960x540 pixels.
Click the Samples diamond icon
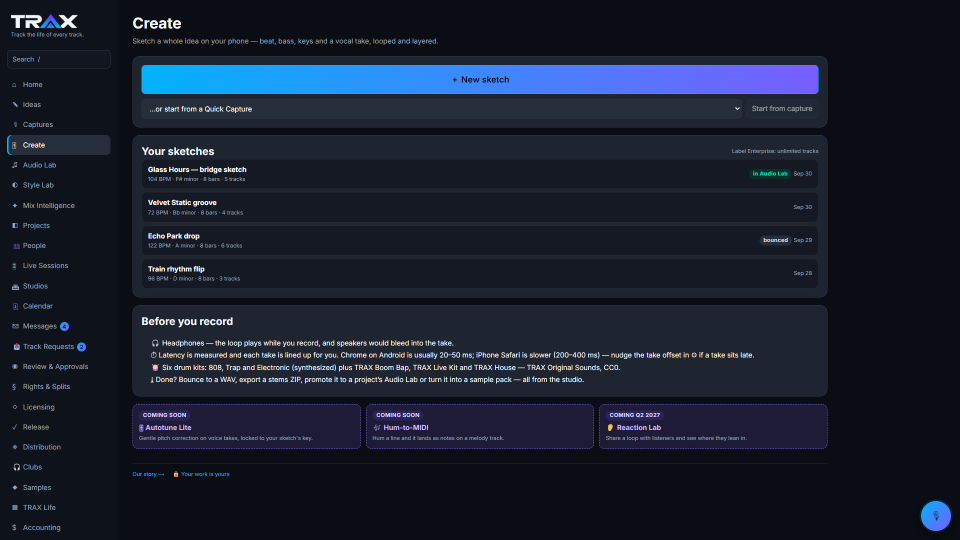[x=15, y=487]
